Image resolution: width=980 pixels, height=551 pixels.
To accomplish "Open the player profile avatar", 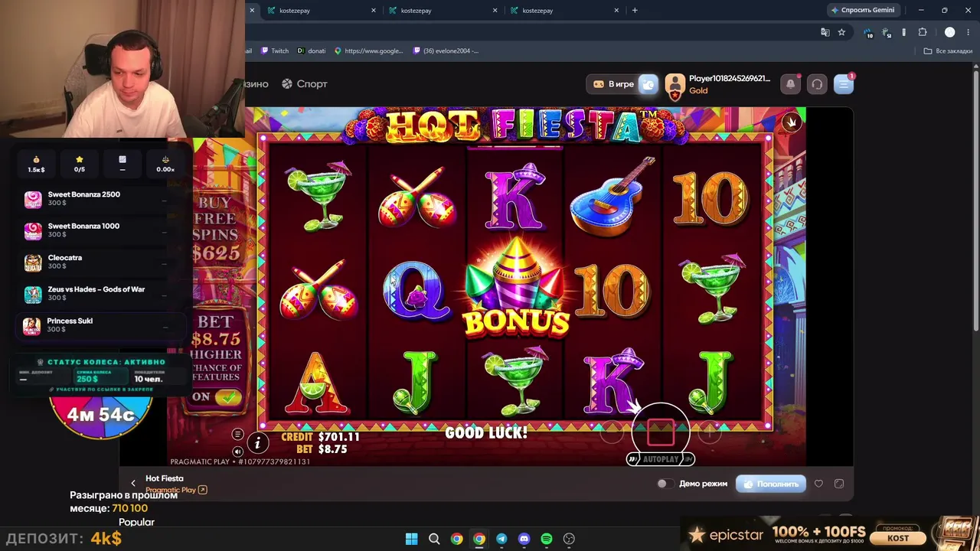I will click(675, 84).
